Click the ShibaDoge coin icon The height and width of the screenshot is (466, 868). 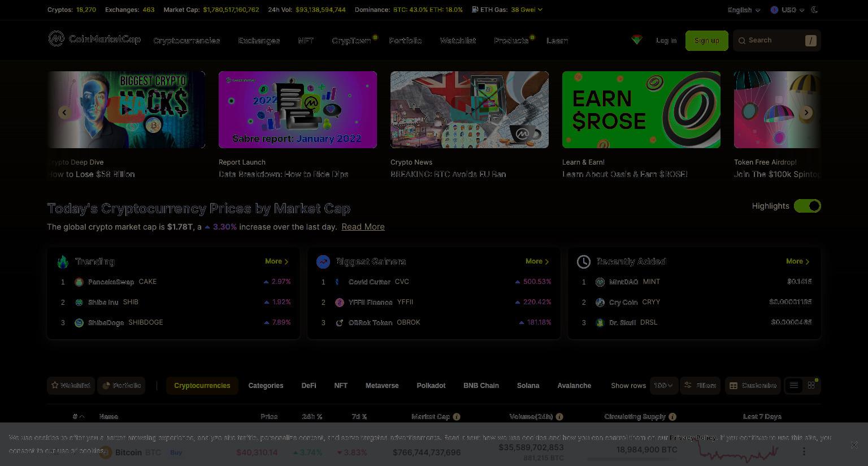[79, 323]
